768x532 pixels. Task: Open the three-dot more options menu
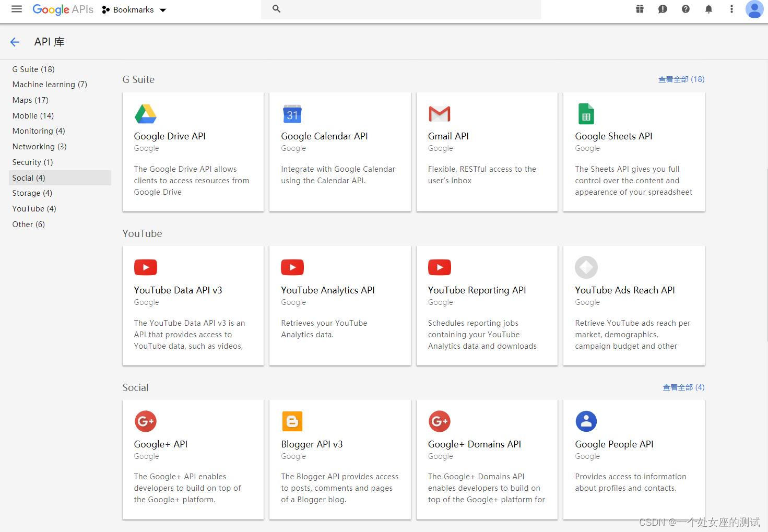point(731,9)
